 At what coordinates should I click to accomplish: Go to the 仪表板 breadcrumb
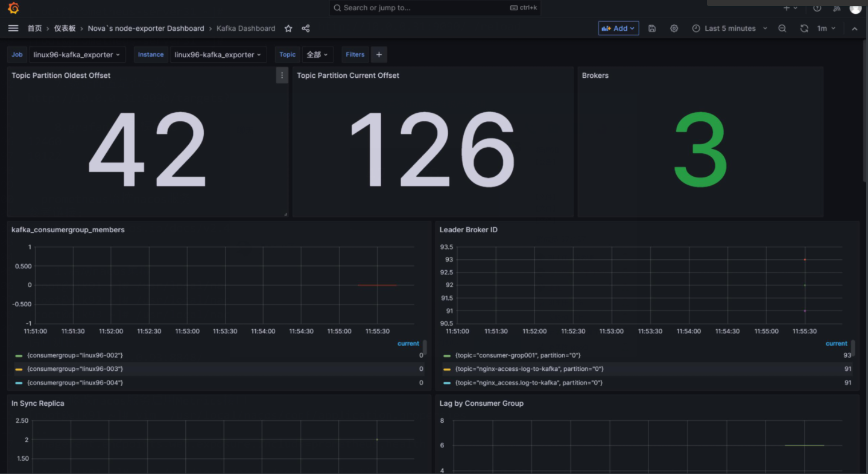click(x=65, y=28)
